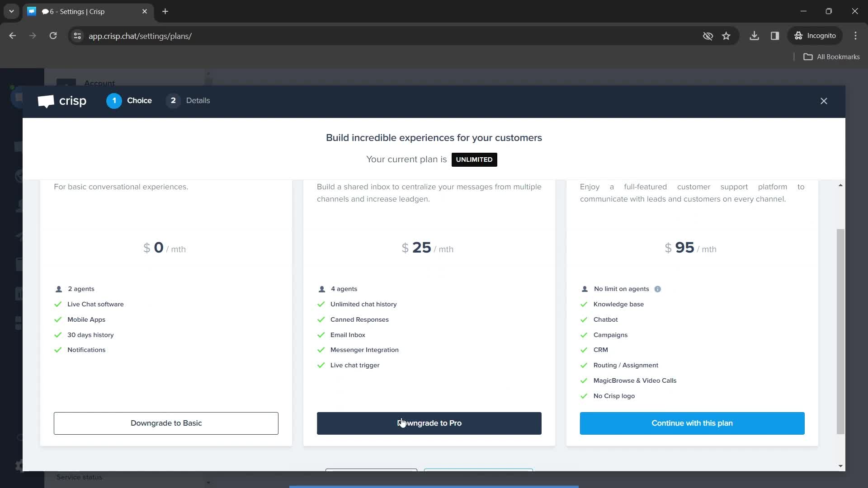
Task: Click the scroll down arrow in plans dialog
Action: click(x=840, y=466)
